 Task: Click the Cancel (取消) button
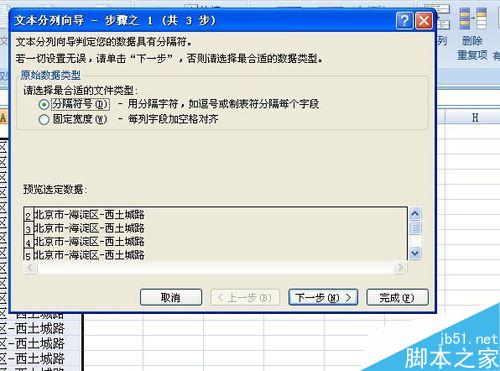click(171, 297)
